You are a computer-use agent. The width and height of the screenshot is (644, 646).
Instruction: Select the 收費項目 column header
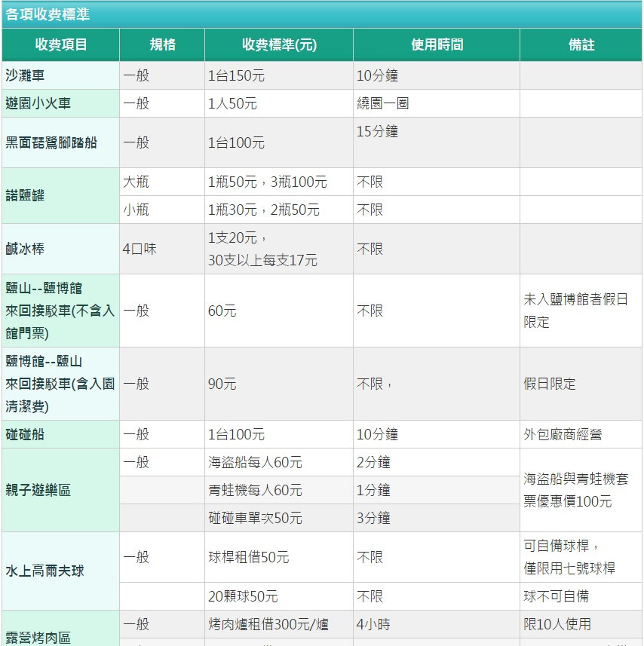pyautogui.click(x=60, y=44)
